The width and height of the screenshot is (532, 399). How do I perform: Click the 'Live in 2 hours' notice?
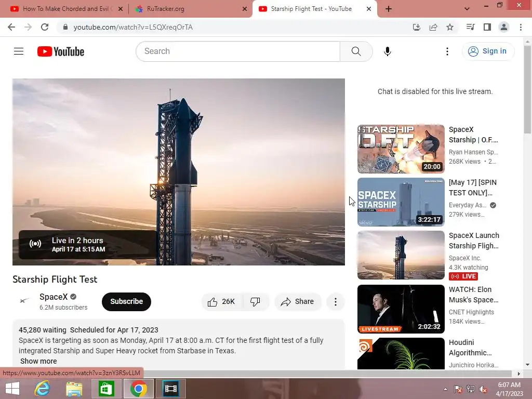click(x=87, y=245)
